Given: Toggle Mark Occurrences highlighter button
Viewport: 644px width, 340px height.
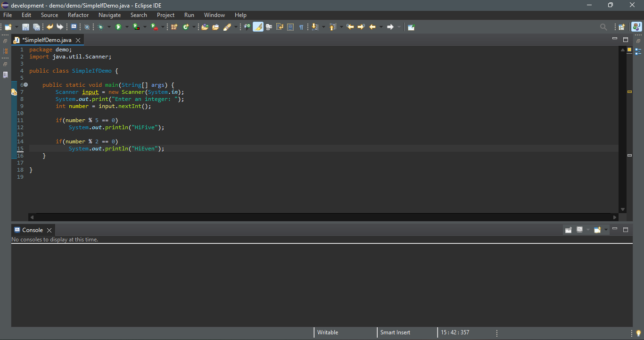Looking at the screenshot, I should click(258, 27).
